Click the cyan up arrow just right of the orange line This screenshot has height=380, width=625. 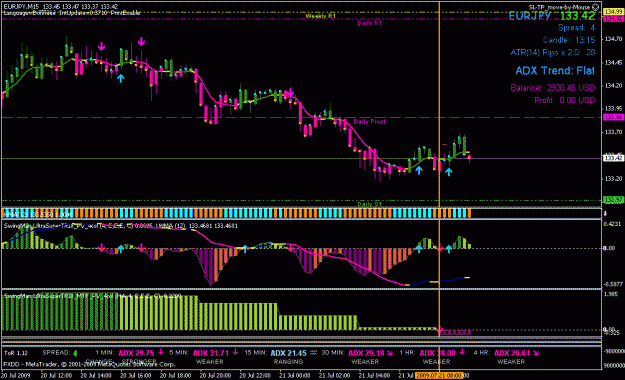click(449, 172)
